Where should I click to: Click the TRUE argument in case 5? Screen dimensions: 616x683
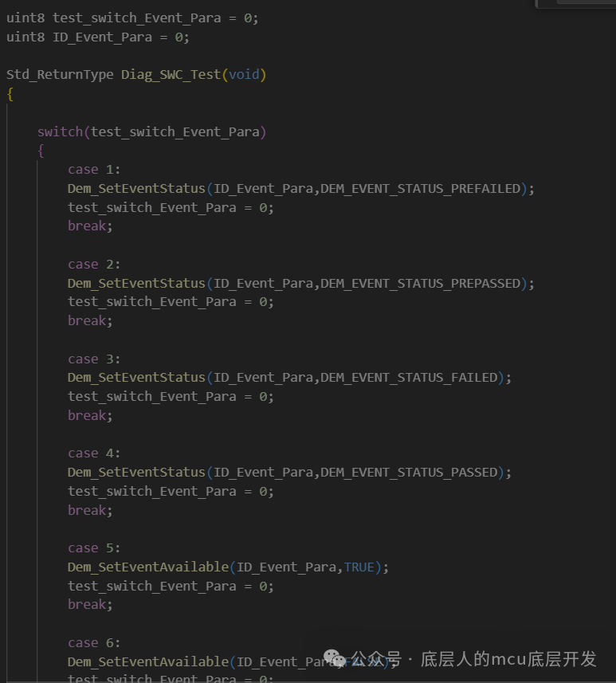359,567
